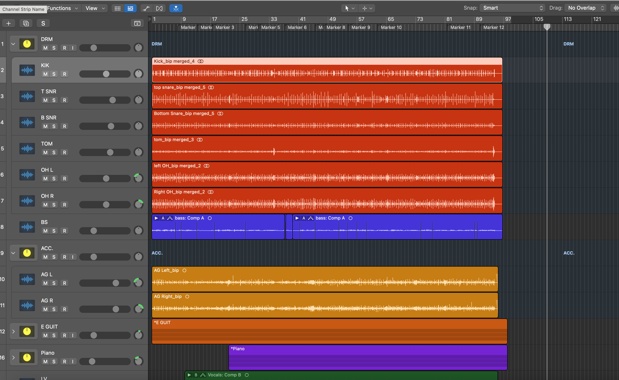The width and height of the screenshot is (619, 380).
Task: Select the *E GUIT orange region
Action: point(329,331)
